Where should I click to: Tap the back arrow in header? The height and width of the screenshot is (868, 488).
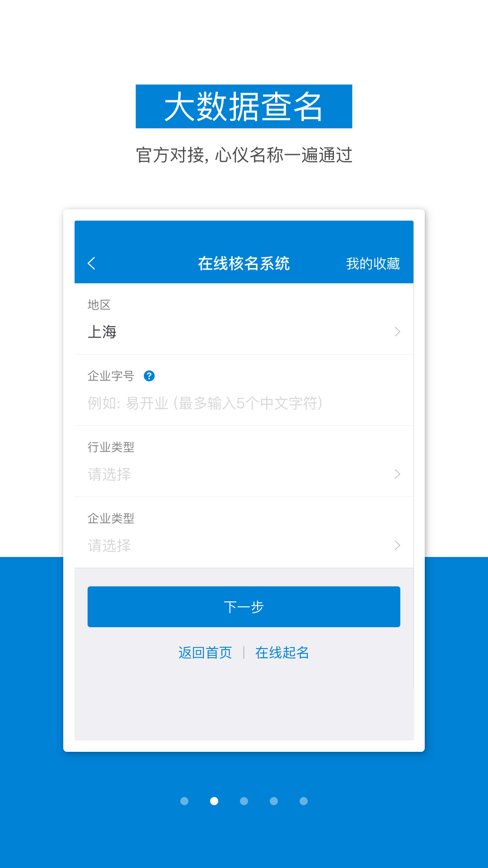(91, 263)
